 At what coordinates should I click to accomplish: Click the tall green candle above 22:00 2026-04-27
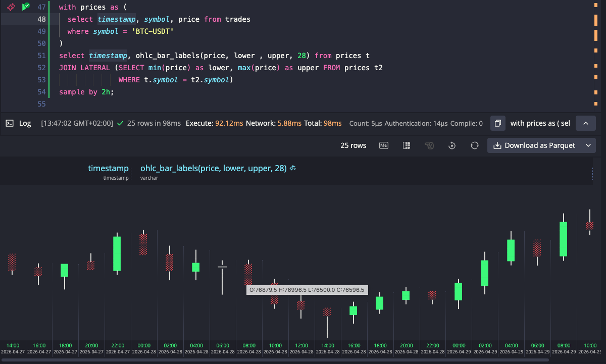[x=117, y=254]
